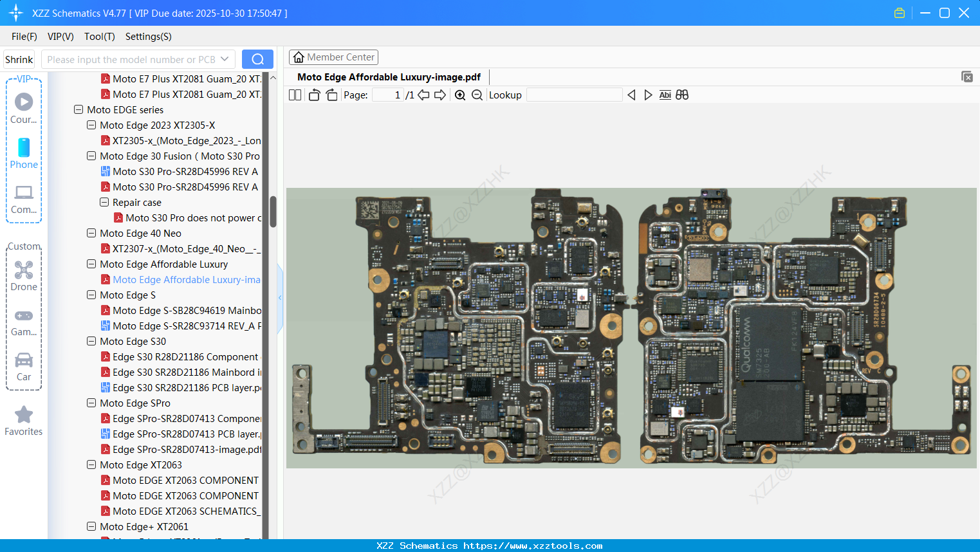Collapse the Repair case folder
This screenshot has width=980, height=552.
tap(104, 203)
